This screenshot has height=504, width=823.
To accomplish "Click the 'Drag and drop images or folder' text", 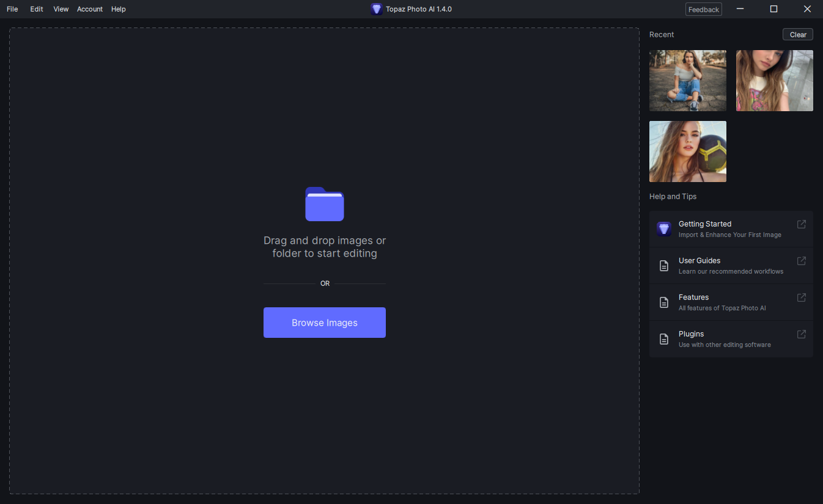I will [325, 247].
